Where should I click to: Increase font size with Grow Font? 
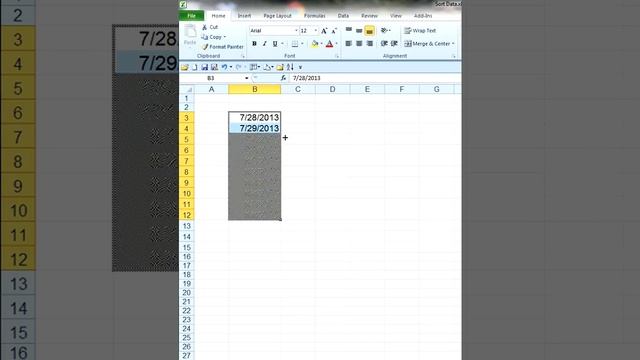pyautogui.click(x=324, y=31)
